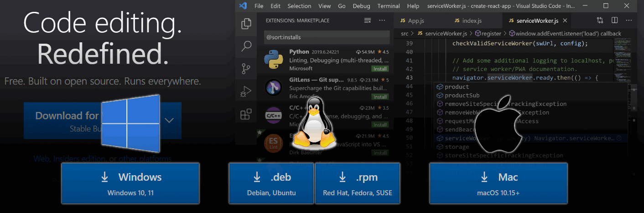This screenshot has height=213, width=644.
Task: Open the Search view in the activity bar
Action: point(246,46)
